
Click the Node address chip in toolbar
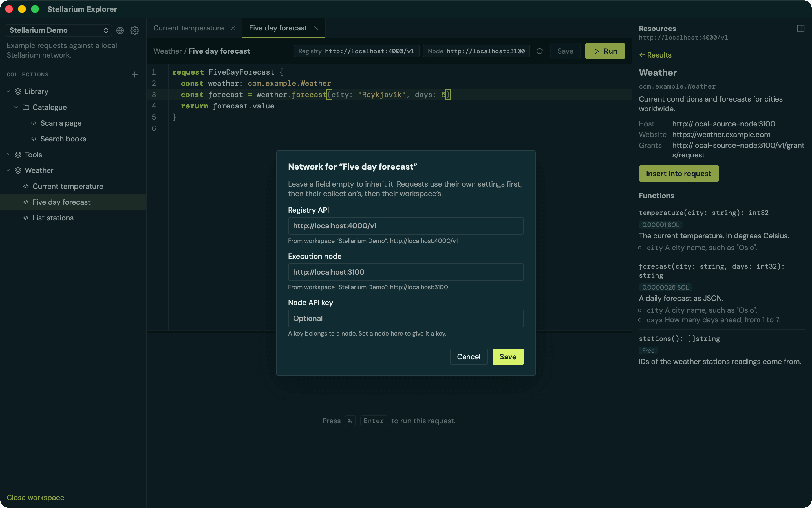click(x=476, y=51)
